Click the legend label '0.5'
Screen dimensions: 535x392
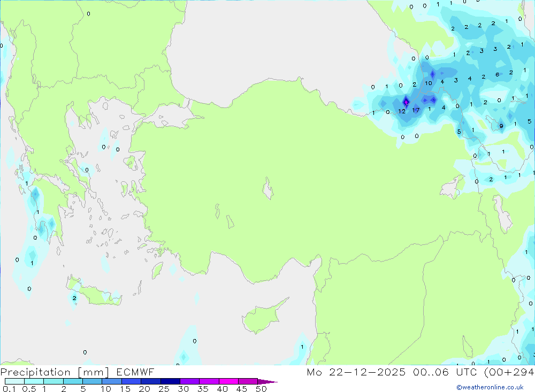pyautogui.click(x=29, y=389)
